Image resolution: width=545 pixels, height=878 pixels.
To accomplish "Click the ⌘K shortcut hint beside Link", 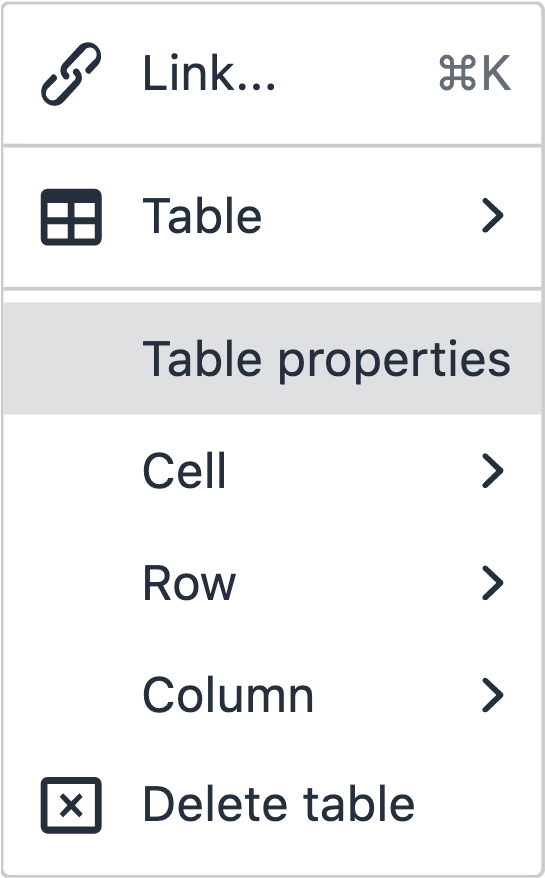I will (x=474, y=73).
